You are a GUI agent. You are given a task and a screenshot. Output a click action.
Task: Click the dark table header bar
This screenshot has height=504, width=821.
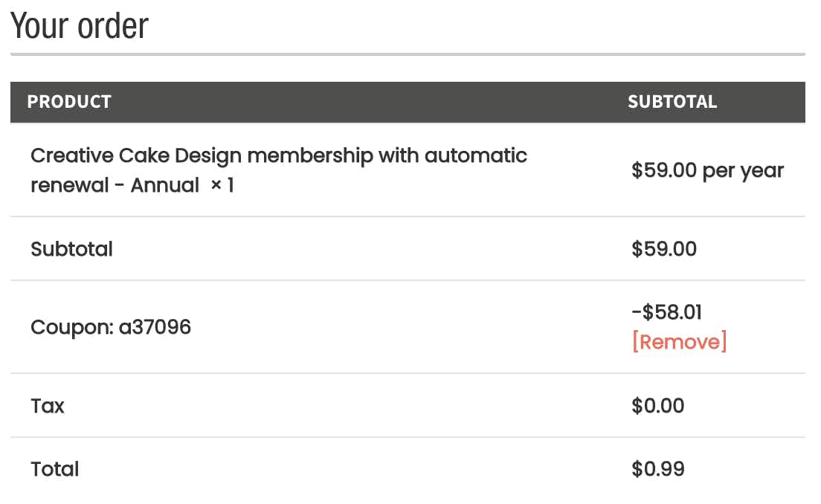click(408, 102)
